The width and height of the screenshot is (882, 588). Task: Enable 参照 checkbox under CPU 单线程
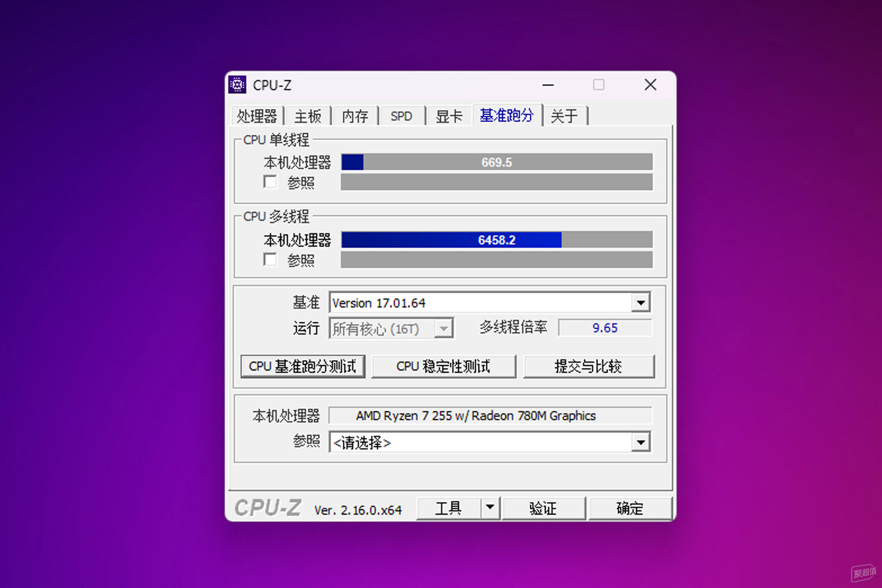(x=270, y=182)
